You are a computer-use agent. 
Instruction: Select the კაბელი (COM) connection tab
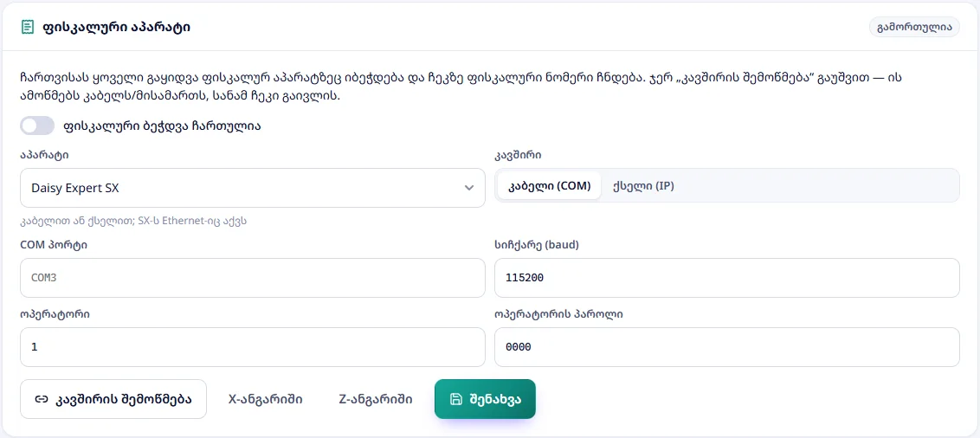[550, 186]
